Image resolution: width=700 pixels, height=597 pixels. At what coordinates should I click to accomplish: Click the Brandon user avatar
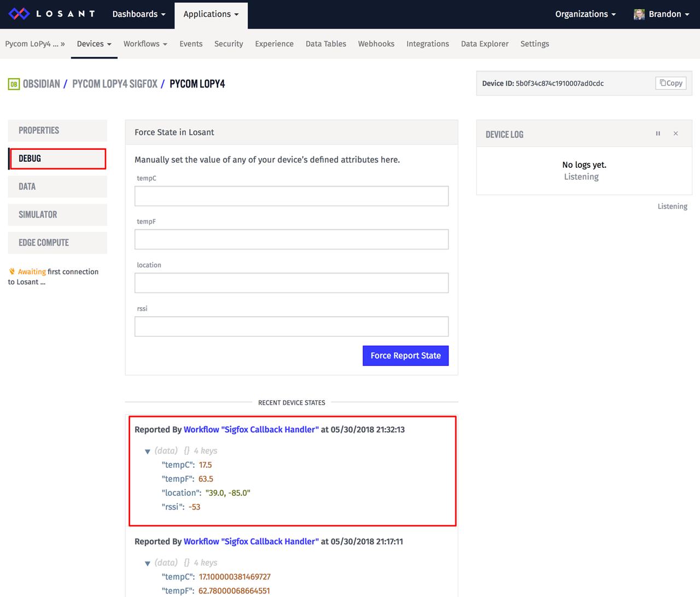pyautogui.click(x=639, y=14)
